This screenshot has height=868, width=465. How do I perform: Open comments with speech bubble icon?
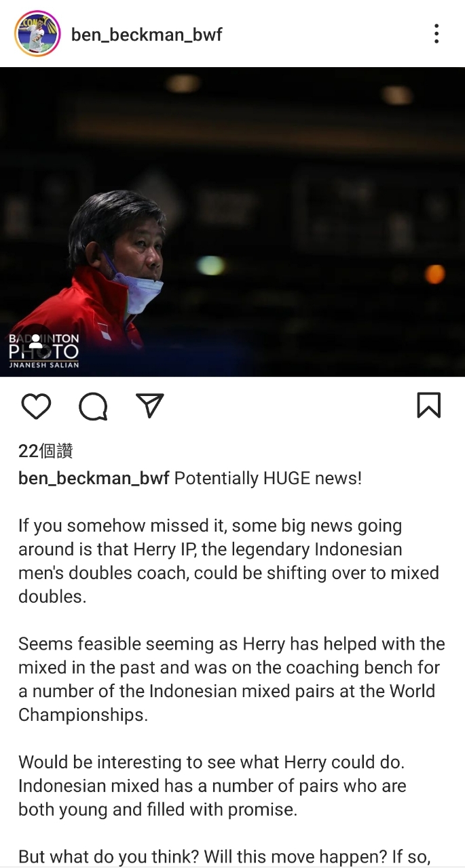[x=93, y=407]
